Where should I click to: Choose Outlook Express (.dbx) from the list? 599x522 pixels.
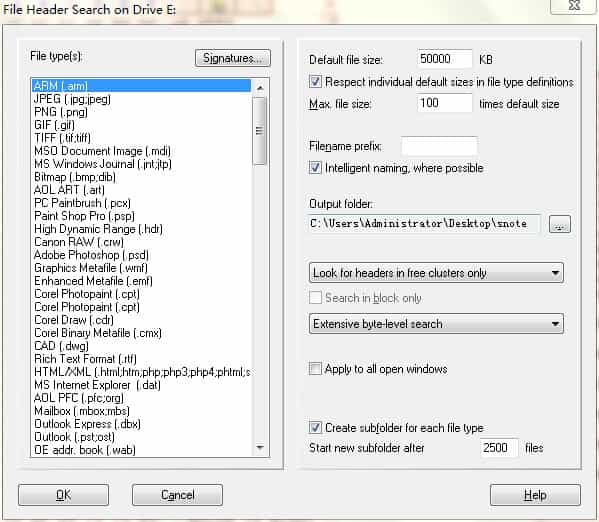tap(87, 424)
